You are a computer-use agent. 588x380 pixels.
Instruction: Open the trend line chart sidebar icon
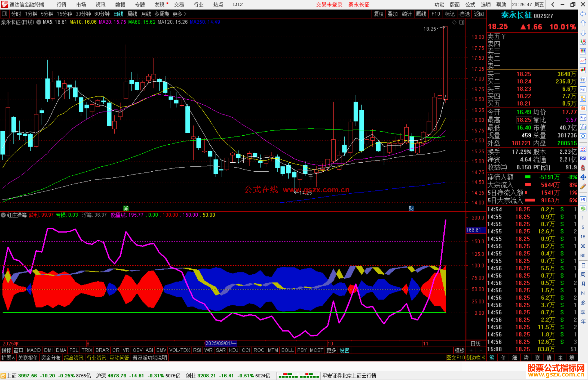[x=583, y=61]
